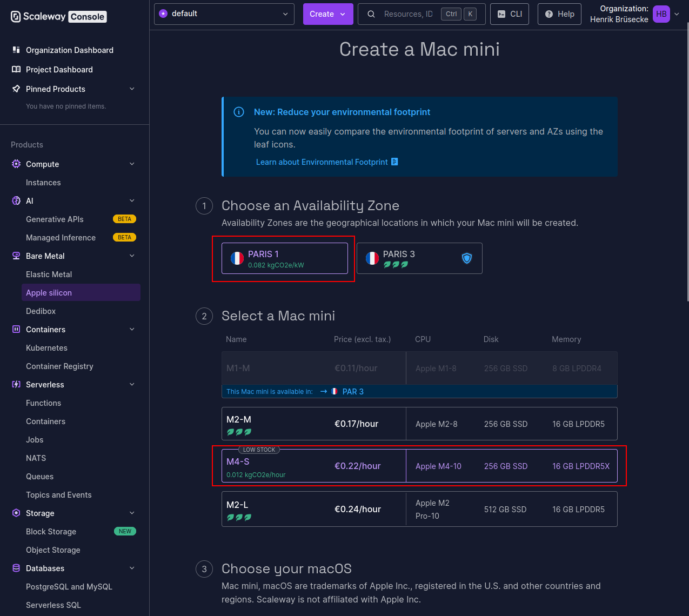Viewport: 689px width, 616px height.
Task: Click the Storage hexagon icon
Action: click(x=16, y=513)
